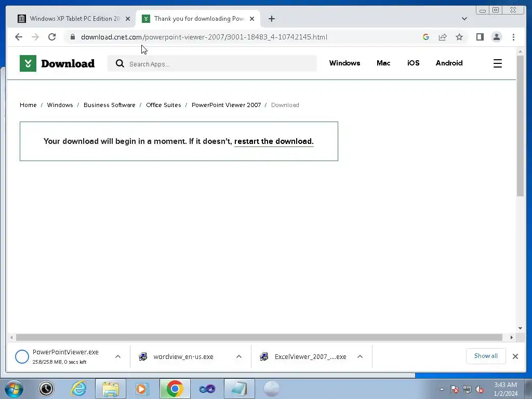532x399 pixels.
Task: Reload the current page
Action: tap(52, 37)
